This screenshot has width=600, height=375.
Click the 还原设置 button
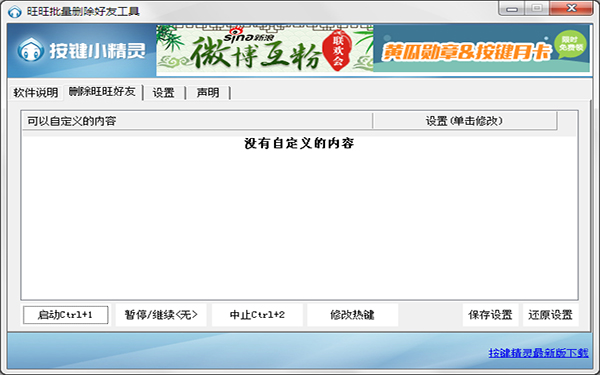tap(550, 315)
